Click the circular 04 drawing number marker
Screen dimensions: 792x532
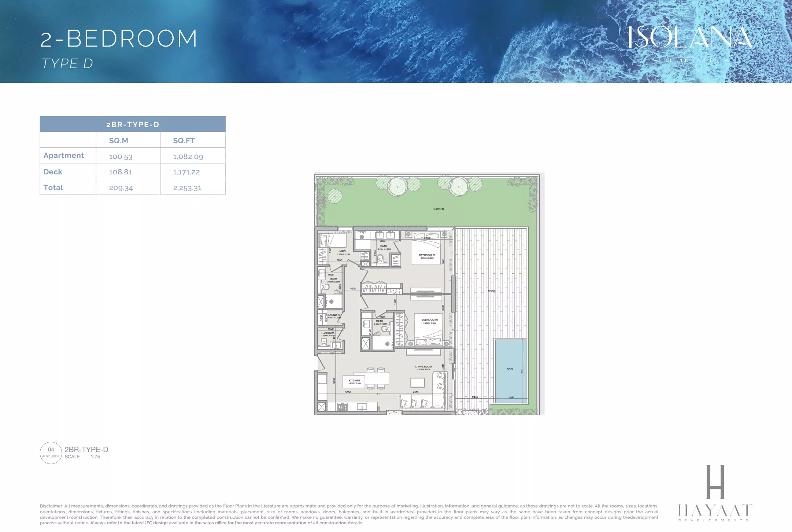pos(51,453)
